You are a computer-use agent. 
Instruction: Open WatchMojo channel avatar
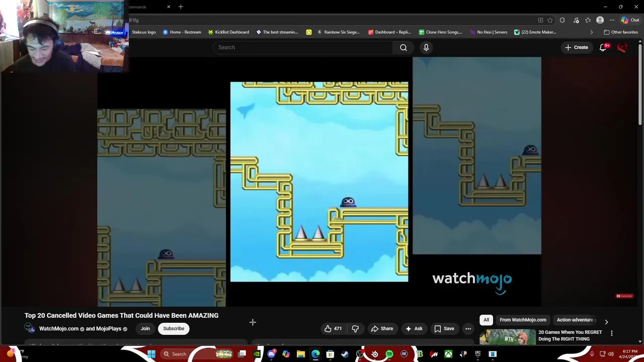tap(30, 328)
